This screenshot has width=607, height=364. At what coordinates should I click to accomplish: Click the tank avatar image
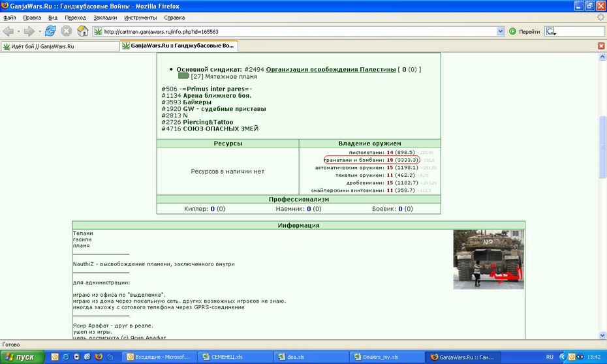[489, 260]
